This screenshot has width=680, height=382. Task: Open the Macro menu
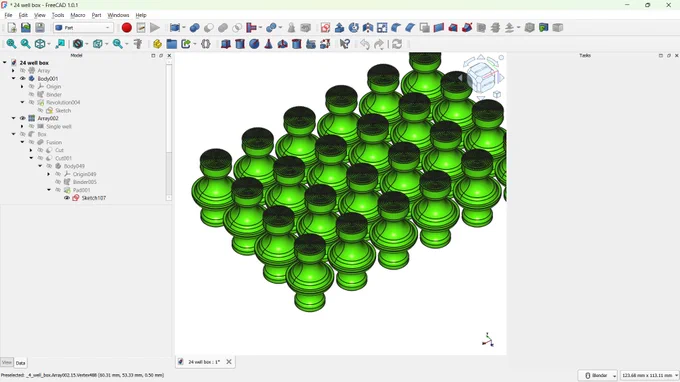coord(78,15)
